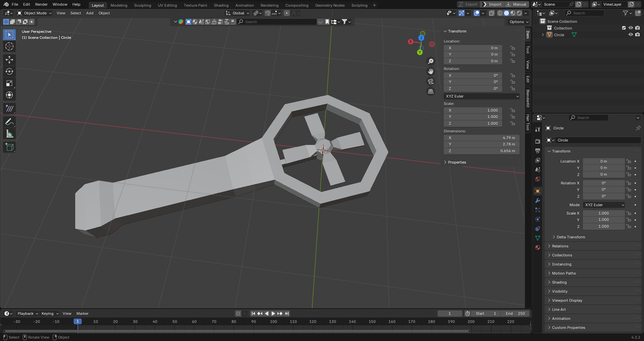Open the Render menu
The height and width of the screenshot is (341, 644).
coord(41,4)
